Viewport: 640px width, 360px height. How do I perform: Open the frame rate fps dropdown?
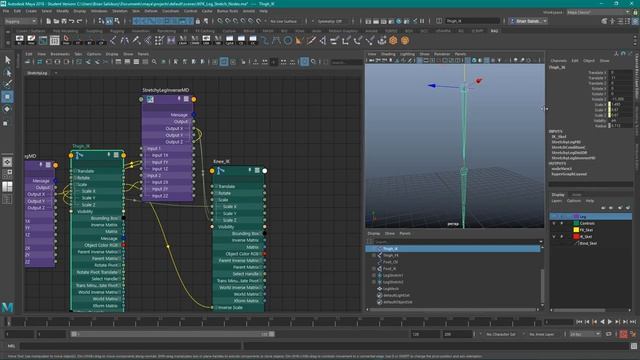585,334
